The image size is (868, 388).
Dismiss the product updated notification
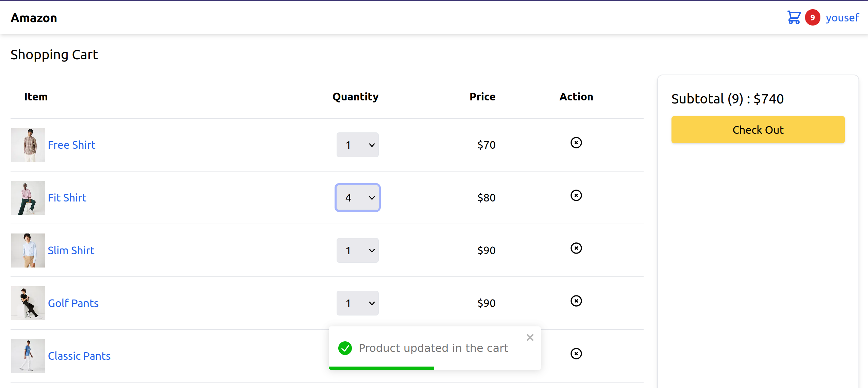pyautogui.click(x=530, y=337)
